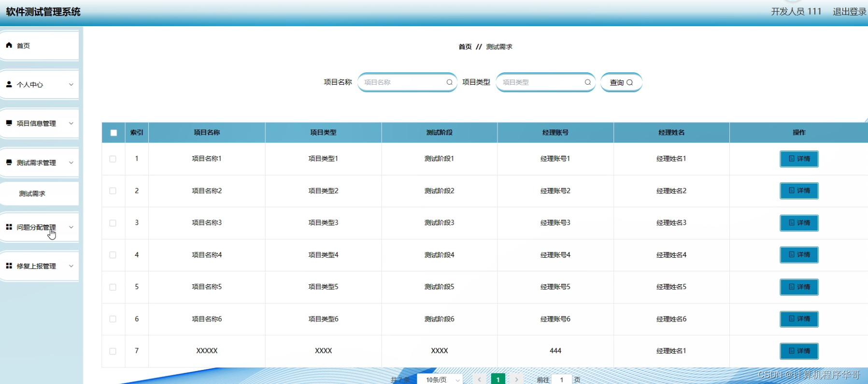Open 详情 for row 项目名称2
Screen dimensions: 868x384
tap(799, 191)
